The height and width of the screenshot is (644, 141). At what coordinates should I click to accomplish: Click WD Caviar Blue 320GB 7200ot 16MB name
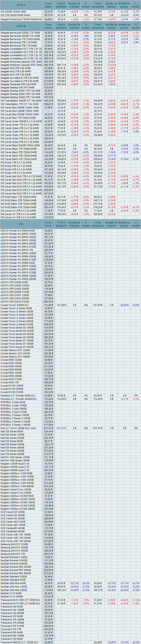tap(20, 111)
